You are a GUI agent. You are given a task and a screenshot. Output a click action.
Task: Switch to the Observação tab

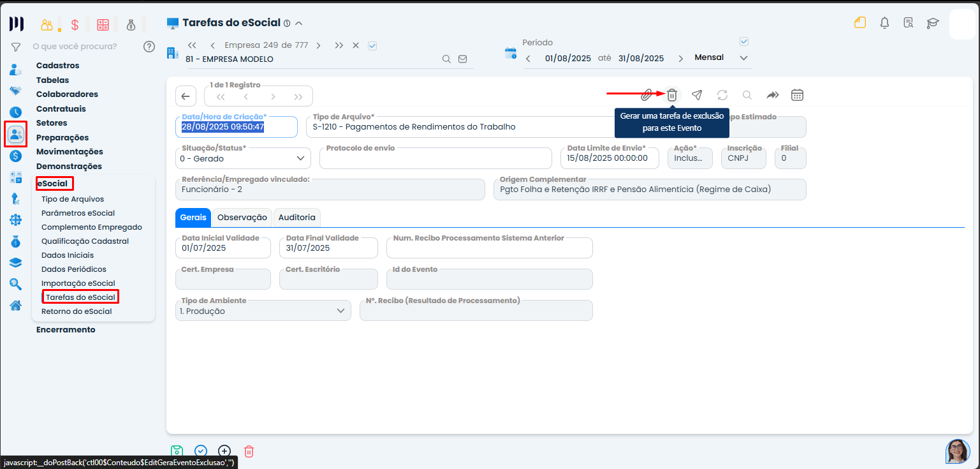pos(242,218)
